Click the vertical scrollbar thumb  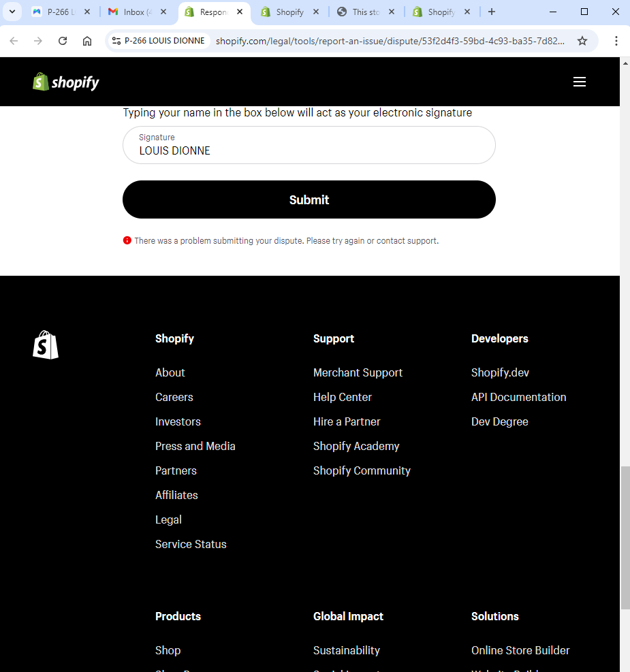pyautogui.click(x=625, y=538)
